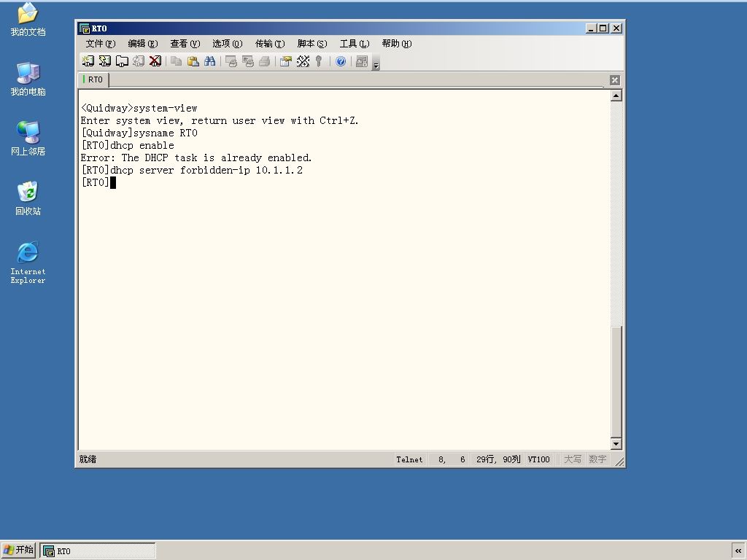Viewport: 747px width, 560px height.
Task: Open 我的电脑 desktop icon
Action: point(28,79)
